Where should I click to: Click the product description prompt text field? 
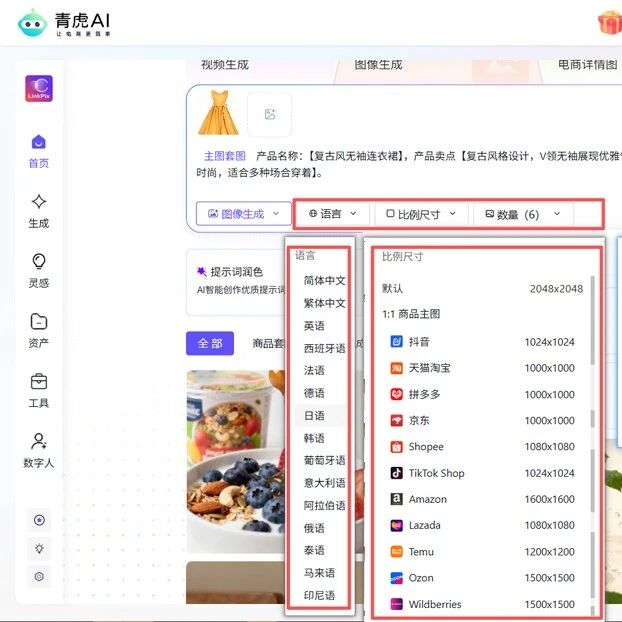click(409, 164)
